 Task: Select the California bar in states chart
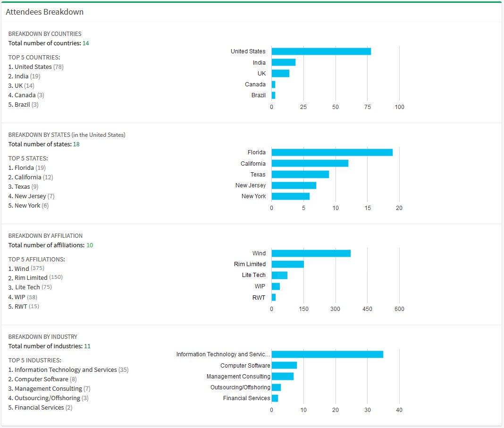[x=310, y=163]
